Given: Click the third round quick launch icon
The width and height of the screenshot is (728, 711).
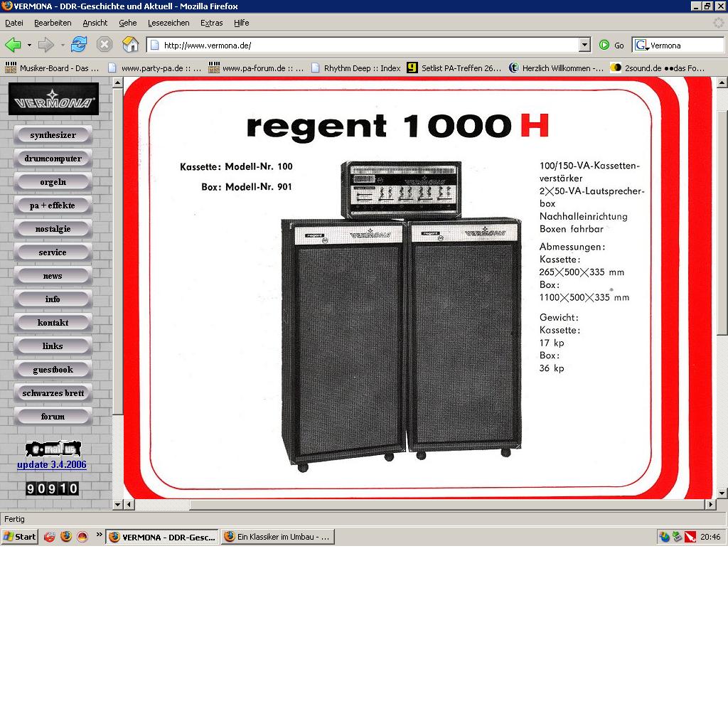Looking at the screenshot, I should [x=82, y=537].
